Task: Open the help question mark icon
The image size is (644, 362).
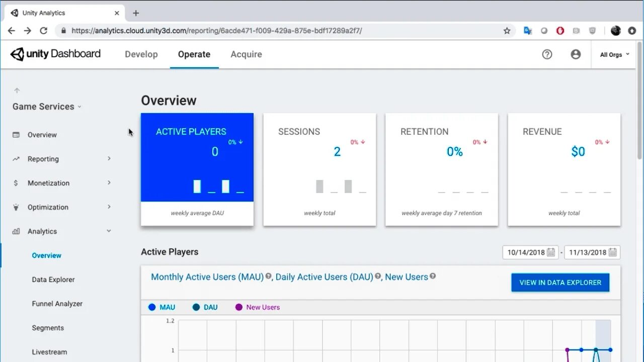Action: click(547, 54)
